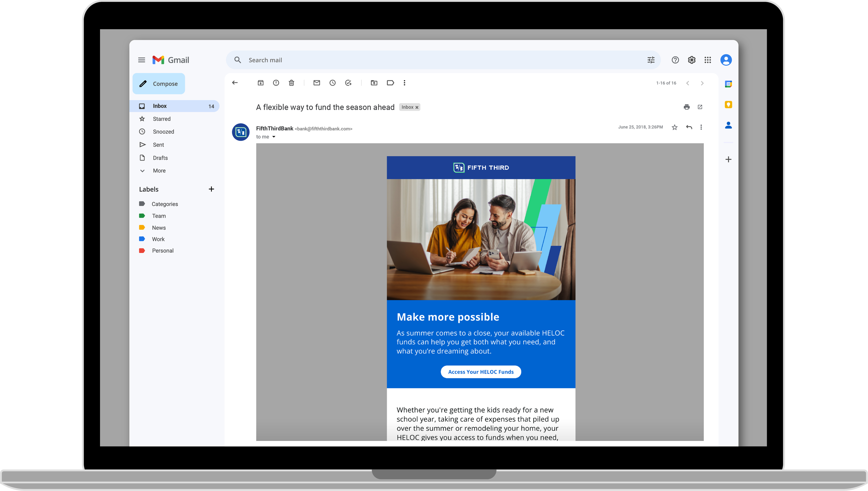Go to newer email arrow
This screenshot has width=868, height=491.
(687, 83)
